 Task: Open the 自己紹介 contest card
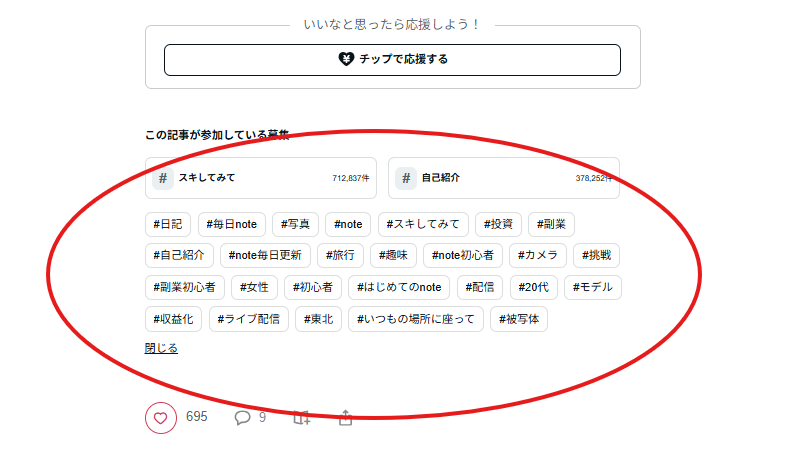(503, 178)
